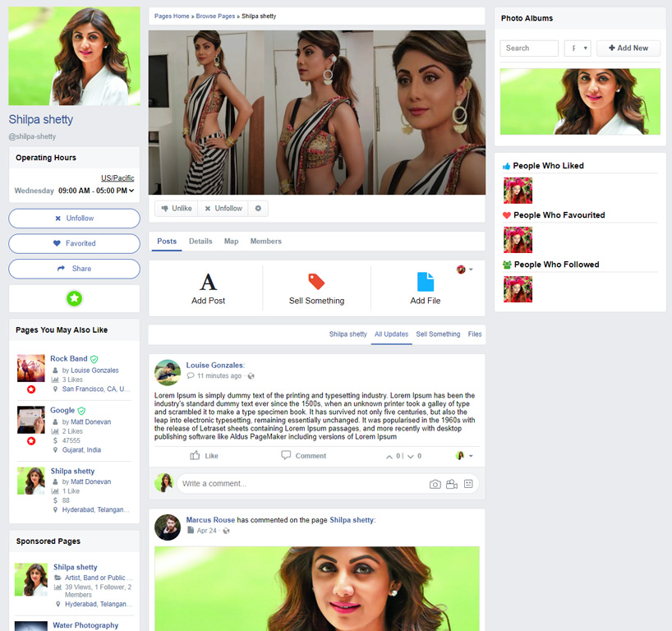Toggle Unlike button below the cover photo
672x631 pixels.
176,209
